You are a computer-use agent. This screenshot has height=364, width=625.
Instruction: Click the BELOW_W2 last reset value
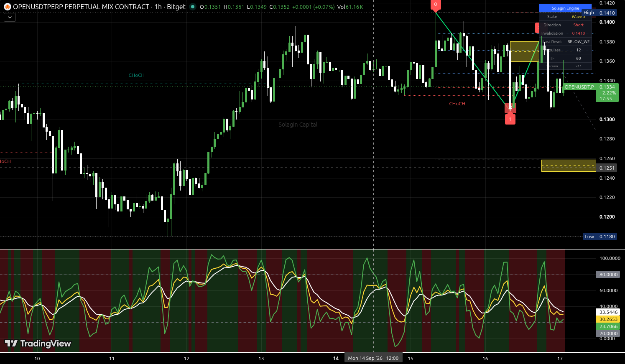pos(579,42)
